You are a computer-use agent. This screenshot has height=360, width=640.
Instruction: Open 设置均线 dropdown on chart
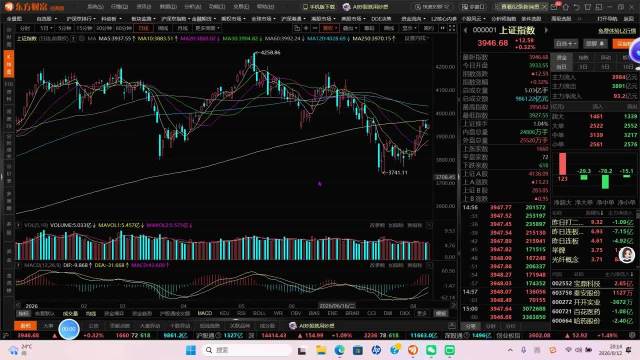pos(416,38)
